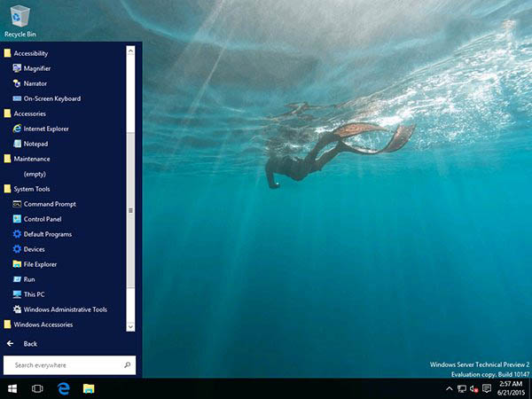Click the search magnifier icon
The height and width of the screenshot is (399, 532).
(127, 365)
